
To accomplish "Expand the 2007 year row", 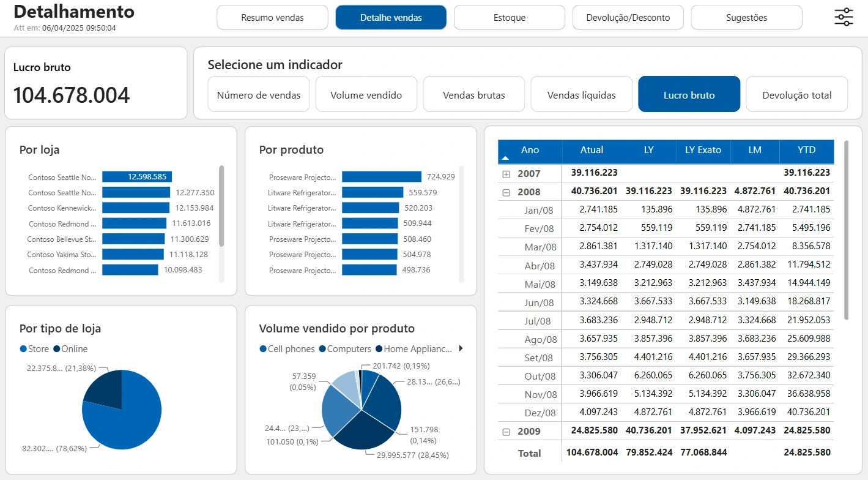I will pos(506,174).
